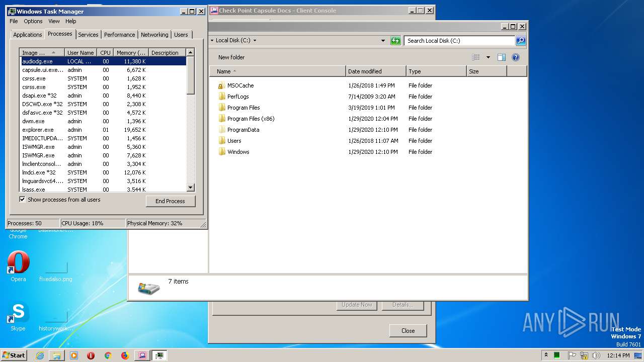Toggle Show processes from all users
Viewport: 644px width, 362px height.
click(x=22, y=200)
